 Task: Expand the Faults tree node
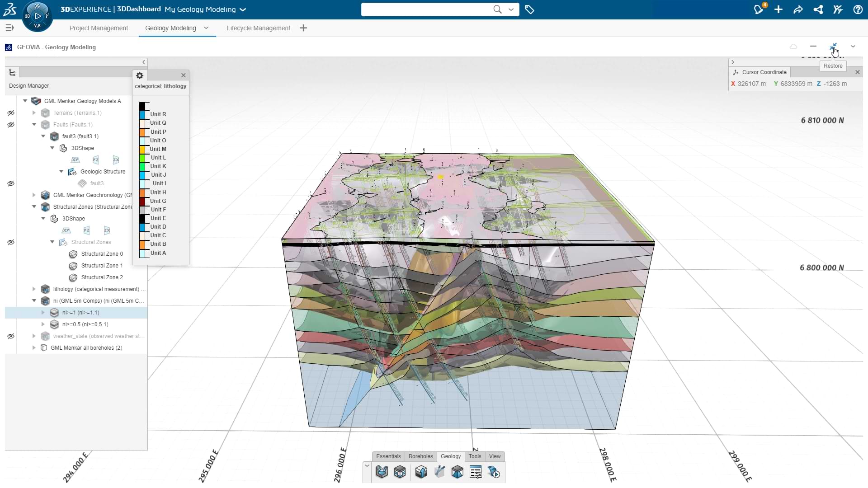pyautogui.click(x=34, y=124)
